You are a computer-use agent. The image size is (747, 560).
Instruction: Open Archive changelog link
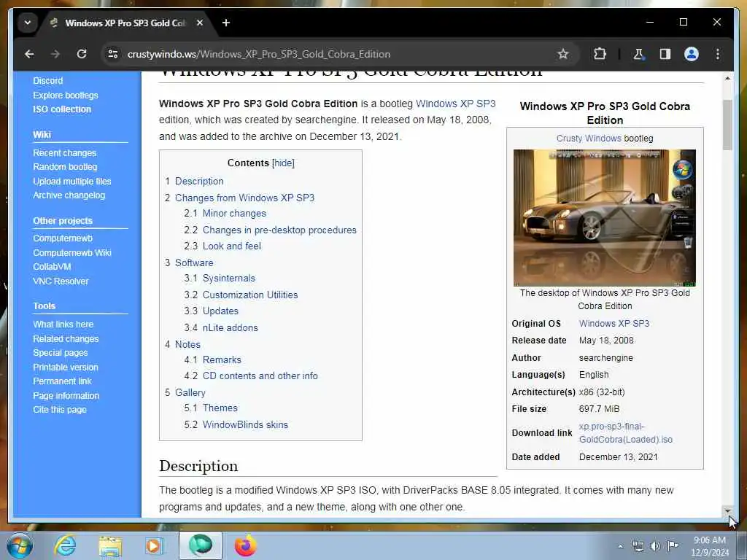(x=69, y=195)
